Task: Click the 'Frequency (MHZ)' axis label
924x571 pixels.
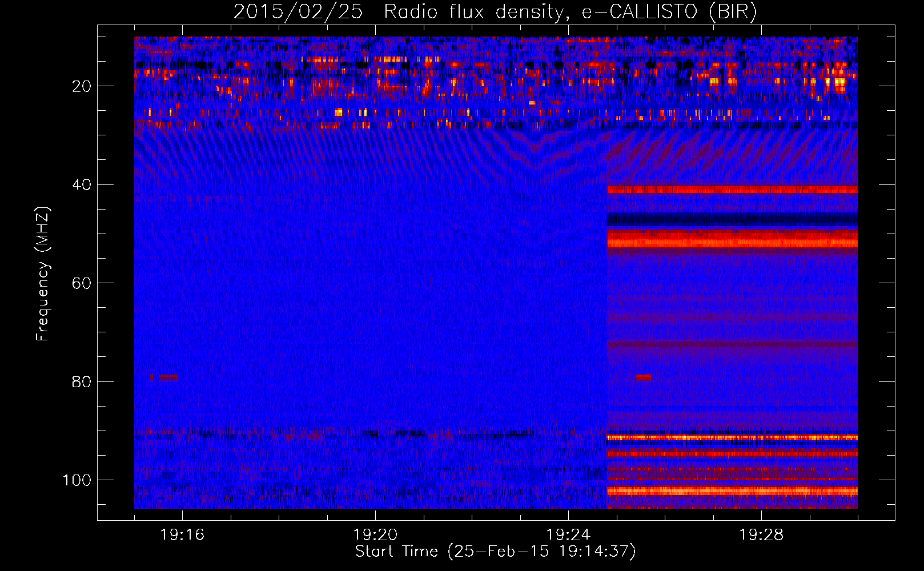Action: click(x=43, y=274)
